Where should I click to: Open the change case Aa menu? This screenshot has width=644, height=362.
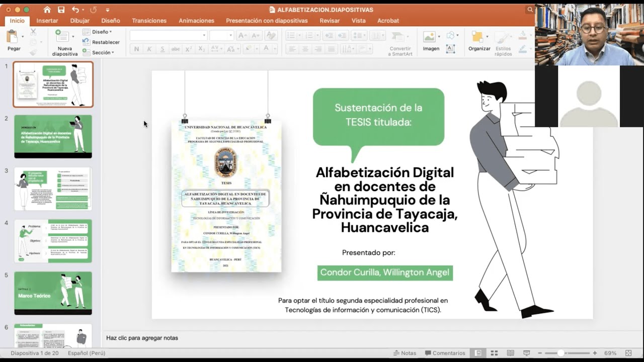232,49
